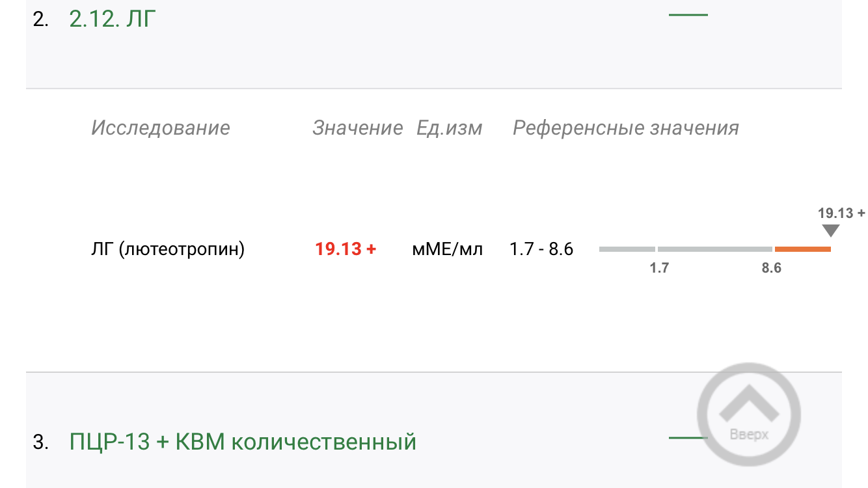868x488 pixels.
Task: Select the gray normal-range segment between 1.7 and 8.6
Action: click(x=714, y=249)
